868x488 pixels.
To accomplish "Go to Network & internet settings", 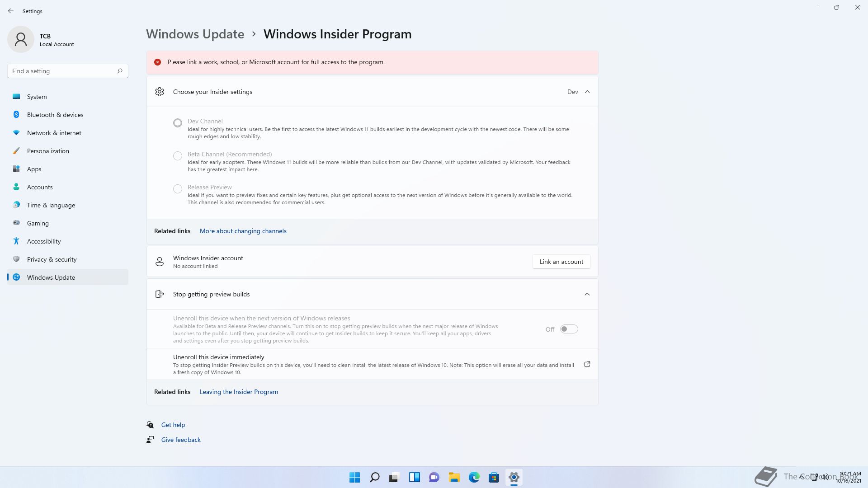I will 68,132.
